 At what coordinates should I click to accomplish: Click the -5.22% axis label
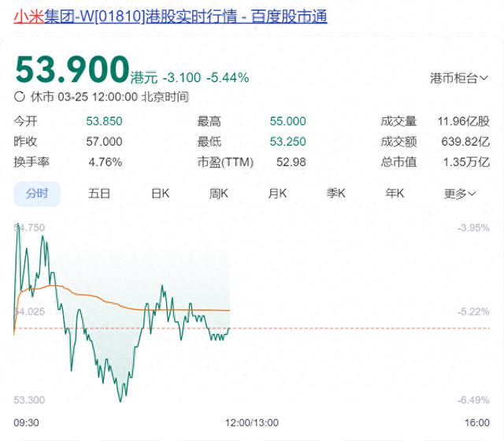pos(473,312)
